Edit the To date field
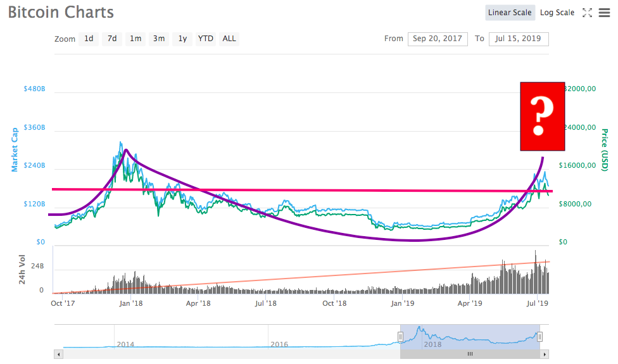The width and height of the screenshot is (618, 364). point(519,39)
